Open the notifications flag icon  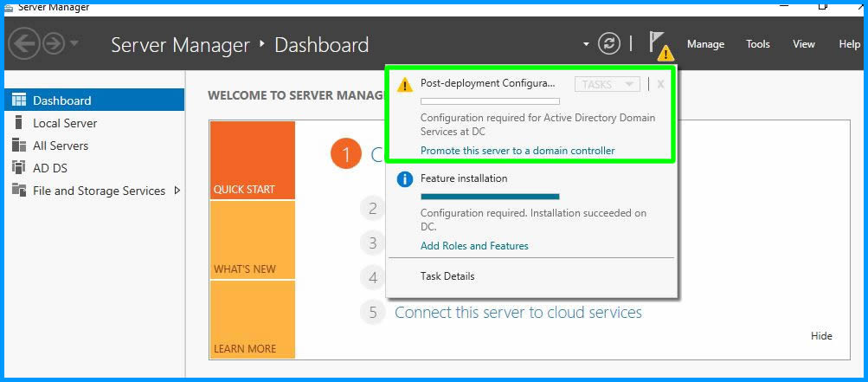658,44
